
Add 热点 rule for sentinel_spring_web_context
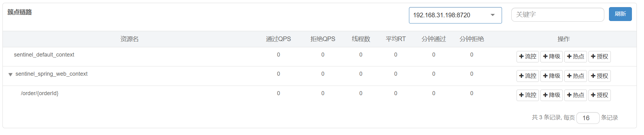point(575,76)
